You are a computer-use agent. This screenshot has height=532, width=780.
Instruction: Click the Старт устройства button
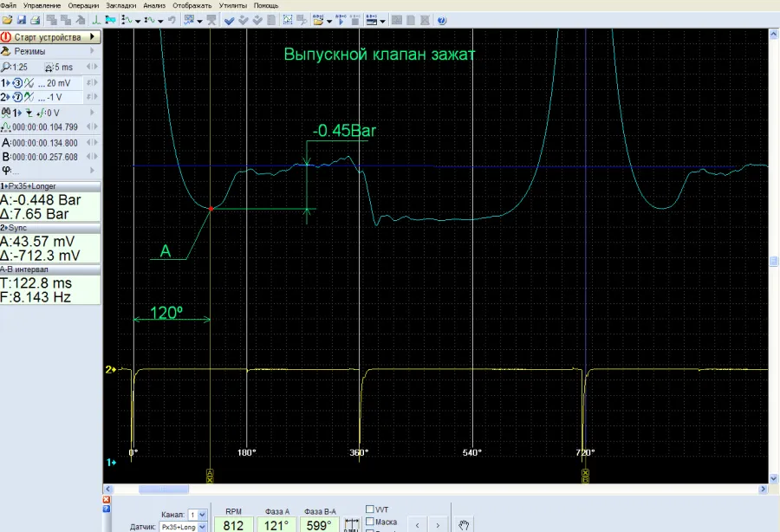click(50, 36)
